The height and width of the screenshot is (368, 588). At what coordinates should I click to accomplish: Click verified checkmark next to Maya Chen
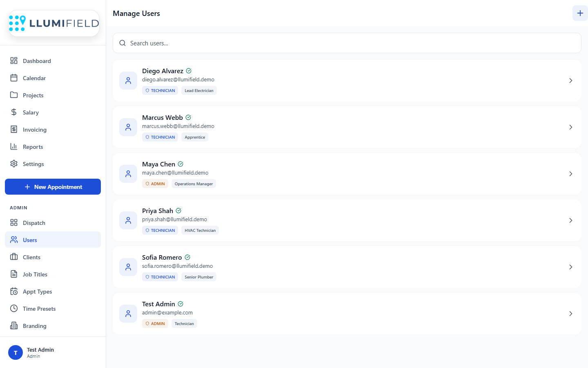click(x=180, y=164)
